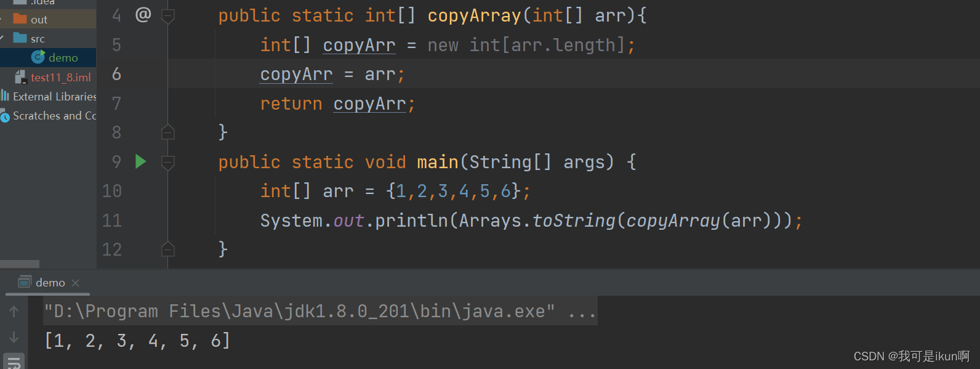The width and height of the screenshot is (980, 369).
Task: Click the output [1, 2, 3, 4, 5, 6]
Action: (137, 340)
